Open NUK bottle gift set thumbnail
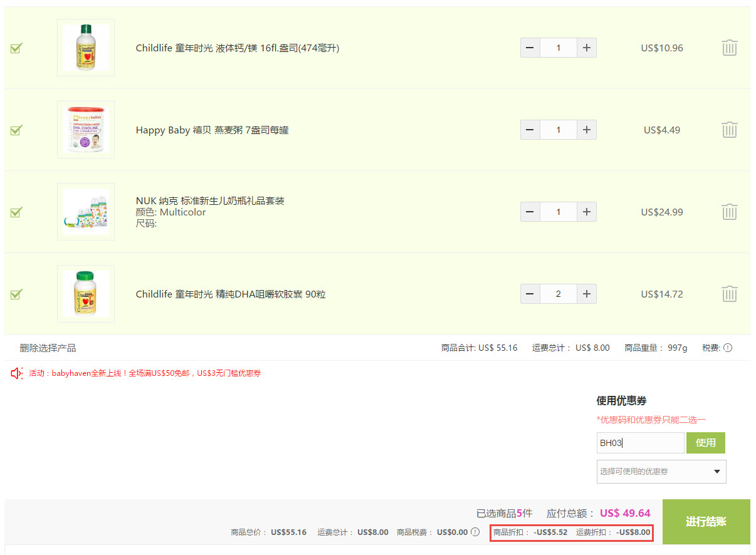The image size is (756, 555). coord(86,212)
